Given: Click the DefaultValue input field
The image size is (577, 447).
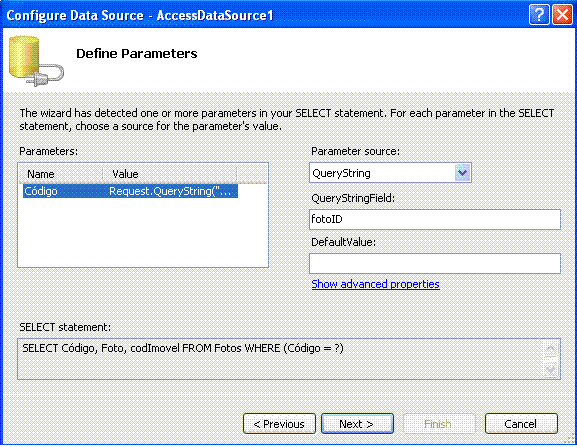Looking at the screenshot, I should pyautogui.click(x=435, y=263).
